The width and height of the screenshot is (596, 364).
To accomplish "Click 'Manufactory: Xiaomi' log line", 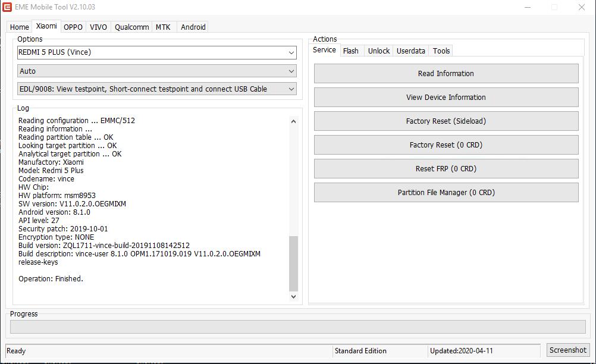I will coord(51,162).
